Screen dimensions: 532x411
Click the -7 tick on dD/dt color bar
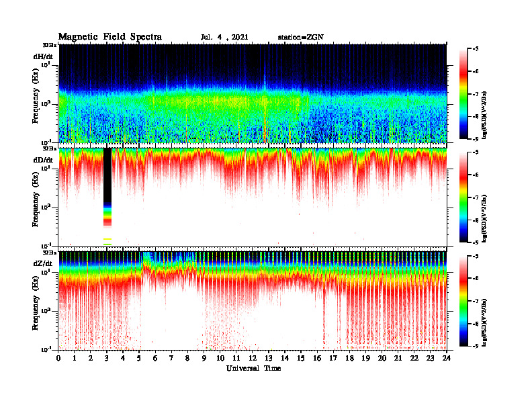click(476, 197)
